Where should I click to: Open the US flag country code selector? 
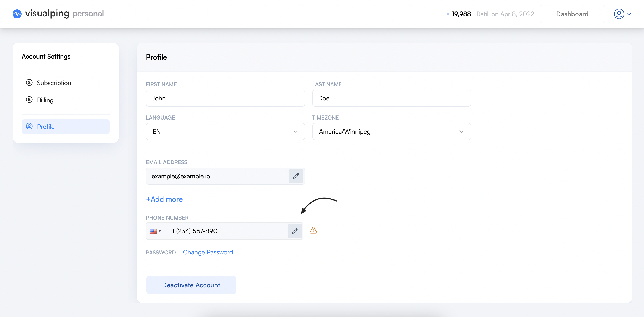coord(155,231)
